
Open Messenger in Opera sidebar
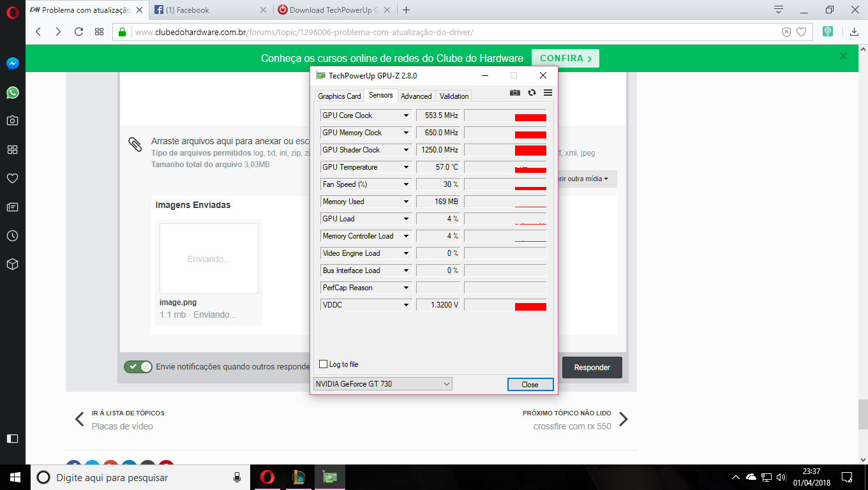click(12, 64)
